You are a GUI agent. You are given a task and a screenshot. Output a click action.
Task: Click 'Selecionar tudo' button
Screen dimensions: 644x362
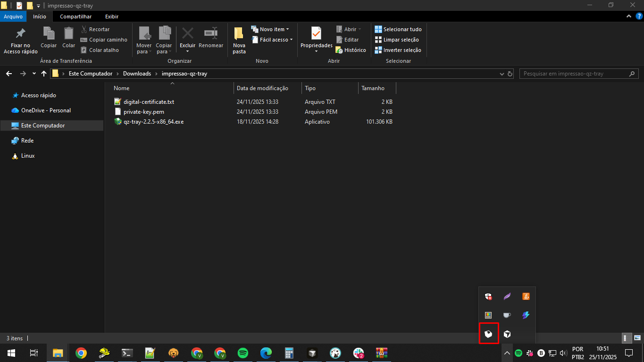(398, 29)
